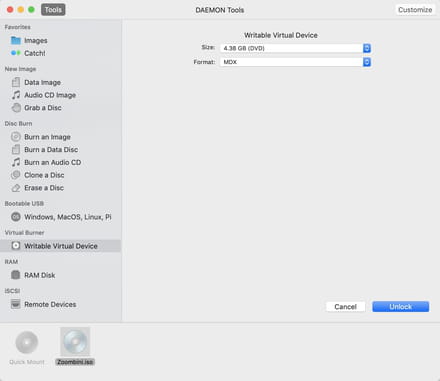Click the RAM Disk chip icon
This screenshot has width=440, height=381.
(x=16, y=275)
